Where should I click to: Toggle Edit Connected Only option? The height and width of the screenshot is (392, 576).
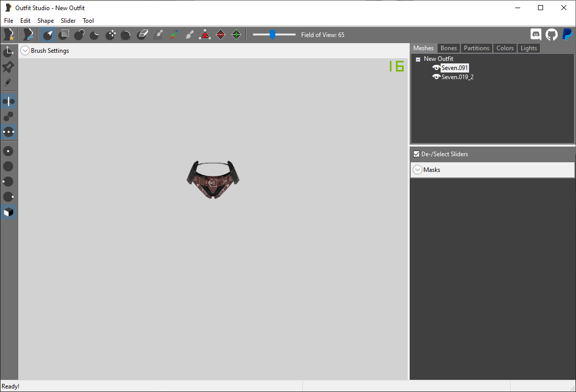9,117
